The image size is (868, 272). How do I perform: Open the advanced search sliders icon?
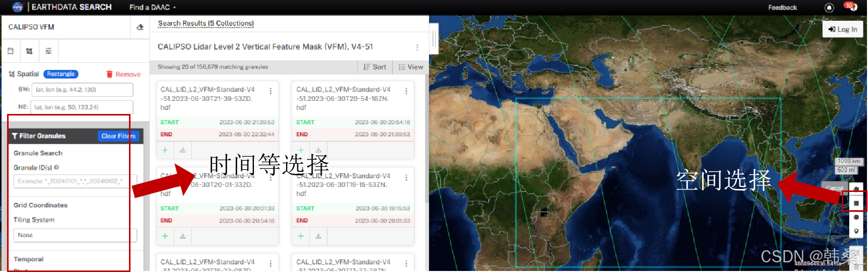pos(49,51)
